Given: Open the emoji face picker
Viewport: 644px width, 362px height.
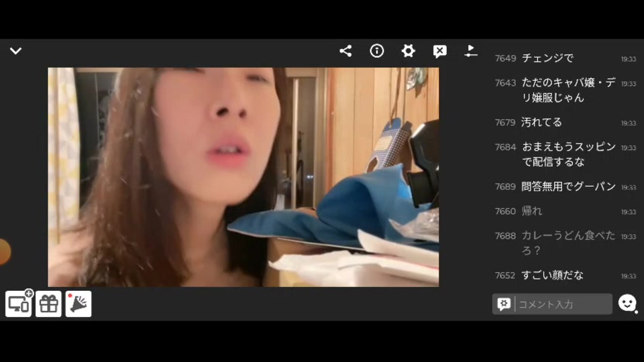Looking at the screenshot, I should coord(627,303).
